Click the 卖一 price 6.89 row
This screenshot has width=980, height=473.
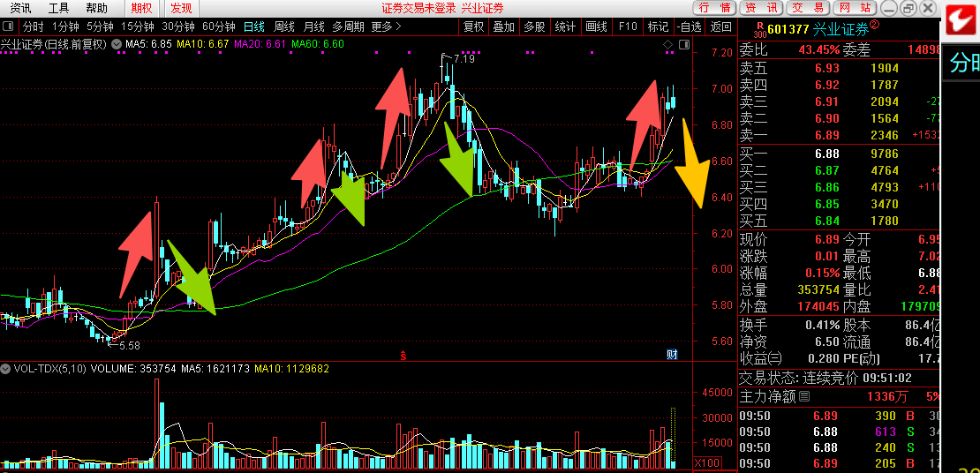point(840,135)
